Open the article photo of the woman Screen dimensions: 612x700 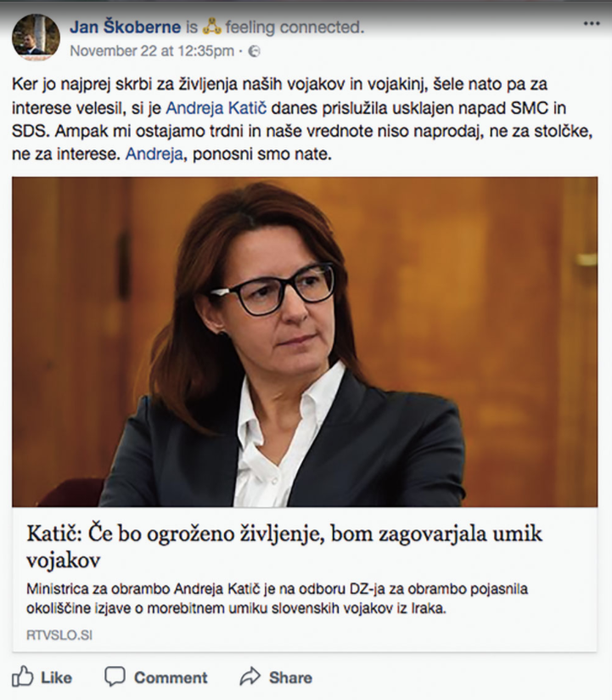(305, 342)
